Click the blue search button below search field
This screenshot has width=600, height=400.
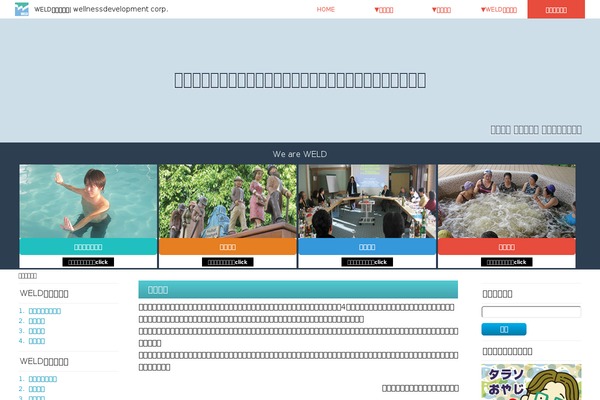[504, 329]
